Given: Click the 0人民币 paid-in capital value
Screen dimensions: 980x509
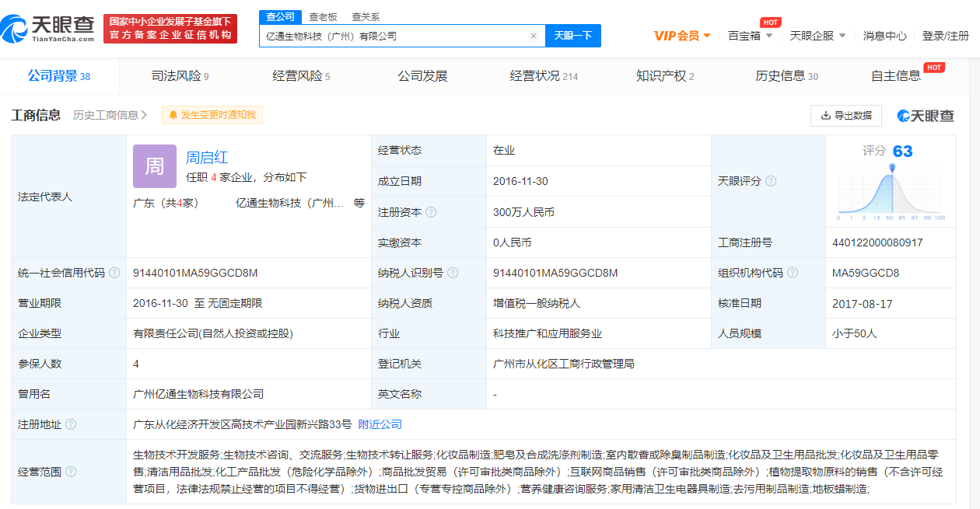Looking at the screenshot, I should pyautogui.click(x=512, y=242).
